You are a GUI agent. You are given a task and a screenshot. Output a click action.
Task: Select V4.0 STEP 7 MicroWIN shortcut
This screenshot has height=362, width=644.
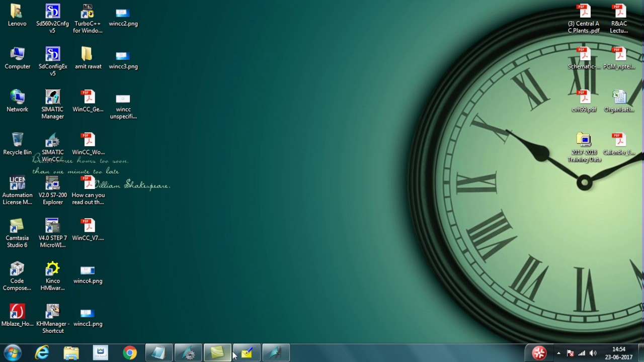click(52, 233)
